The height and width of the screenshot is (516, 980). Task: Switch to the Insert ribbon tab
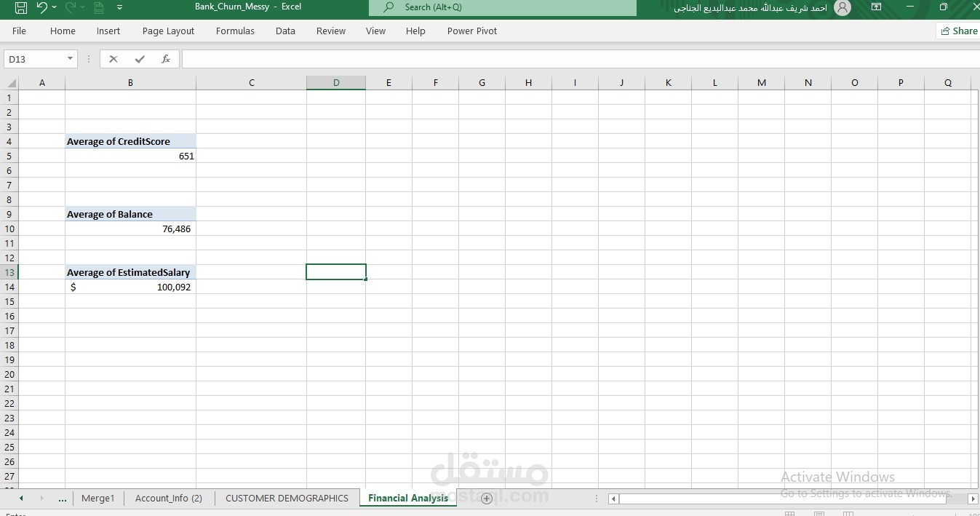(x=108, y=31)
